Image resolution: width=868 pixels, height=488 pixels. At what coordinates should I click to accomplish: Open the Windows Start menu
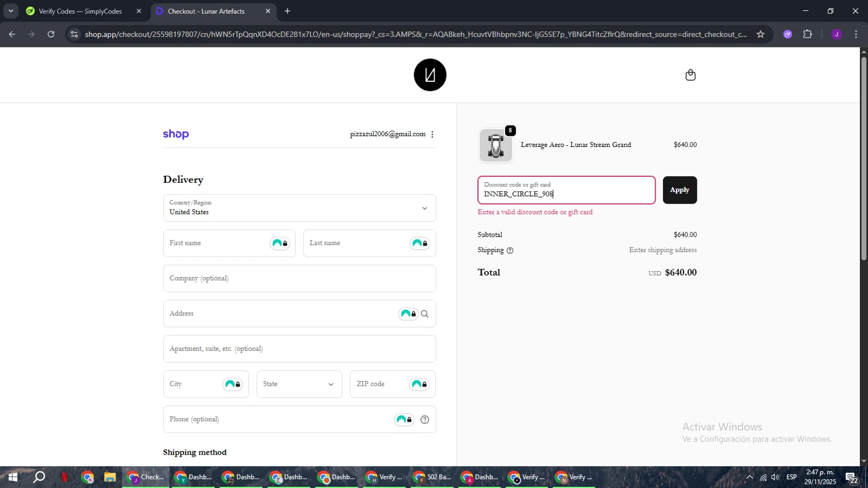click(13, 478)
